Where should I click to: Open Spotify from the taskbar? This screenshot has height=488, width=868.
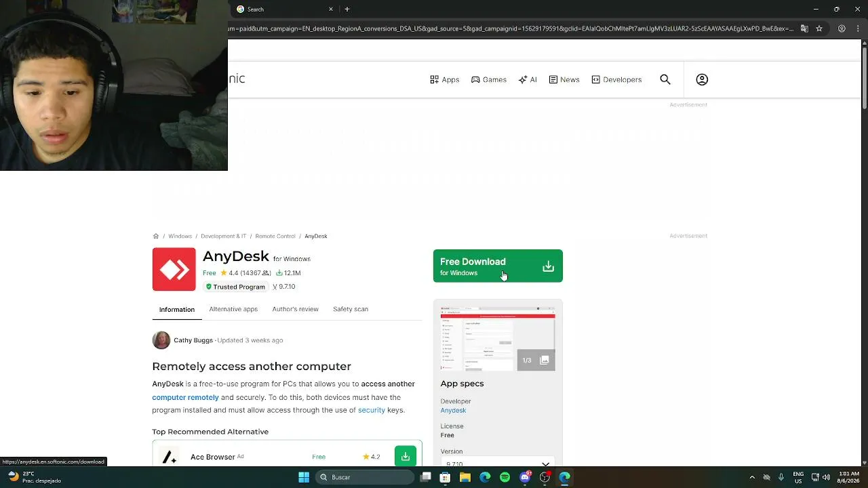505,477
